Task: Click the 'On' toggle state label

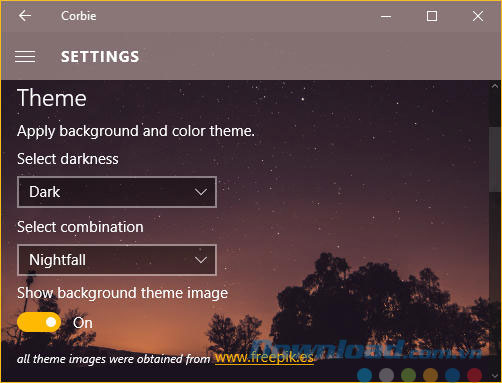Action: [83, 323]
